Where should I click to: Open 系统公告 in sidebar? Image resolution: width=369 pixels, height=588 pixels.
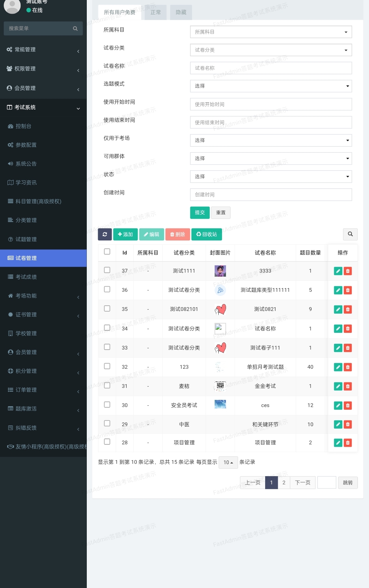[43, 164]
